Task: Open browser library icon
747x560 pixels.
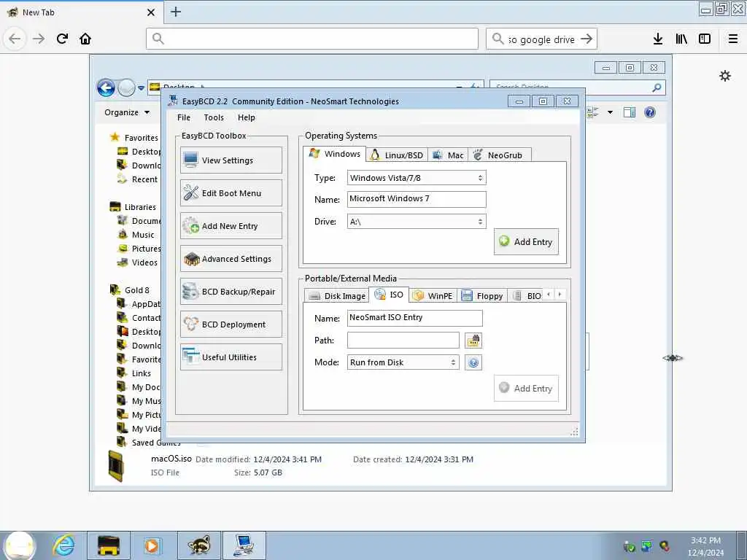Action: 681,39
